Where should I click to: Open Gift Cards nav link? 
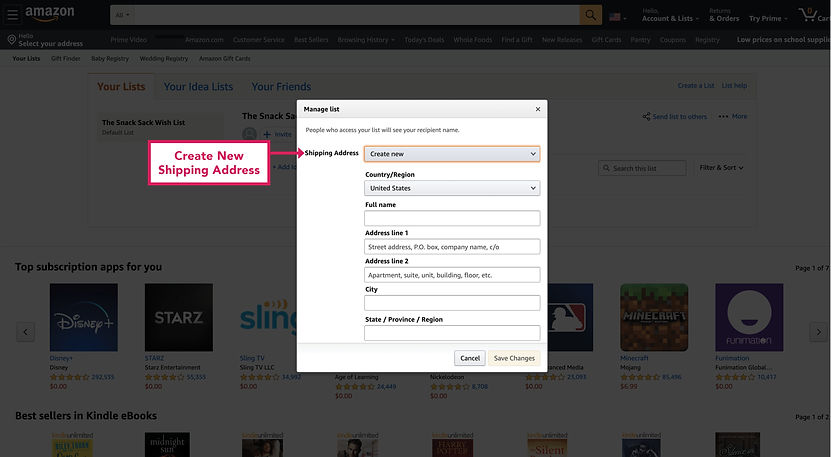pyautogui.click(x=606, y=40)
